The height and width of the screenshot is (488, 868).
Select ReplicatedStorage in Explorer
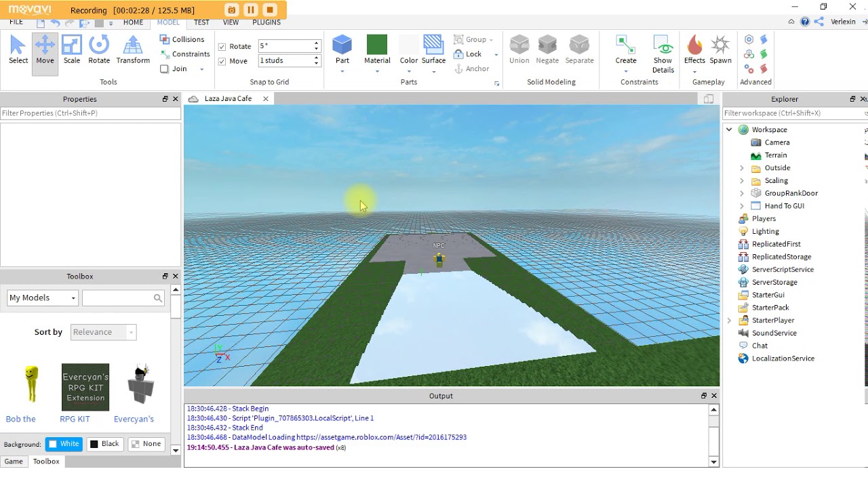(x=781, y=257)
